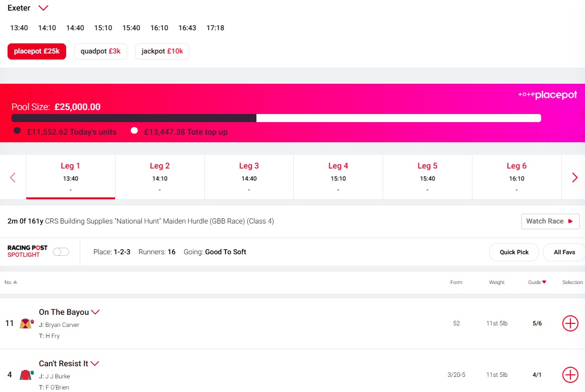
Task: Click the pool size progress bar
Action: click(x=276, y=118)
